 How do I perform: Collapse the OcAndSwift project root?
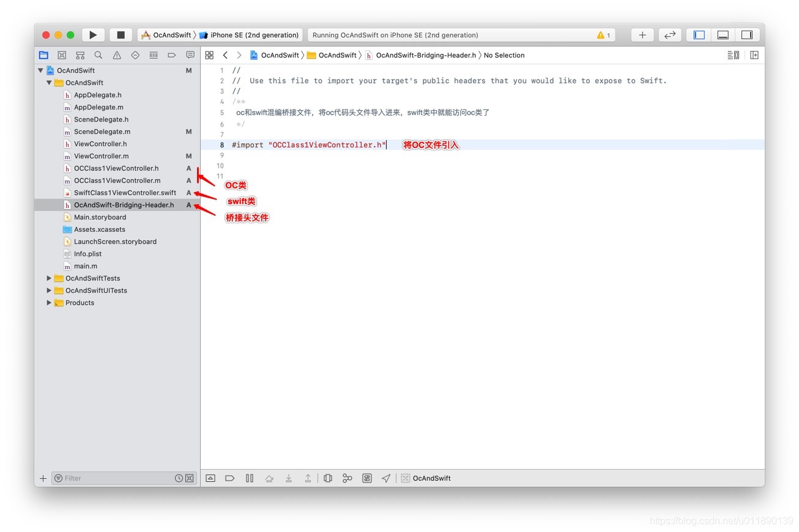click(x=40, y=70)
